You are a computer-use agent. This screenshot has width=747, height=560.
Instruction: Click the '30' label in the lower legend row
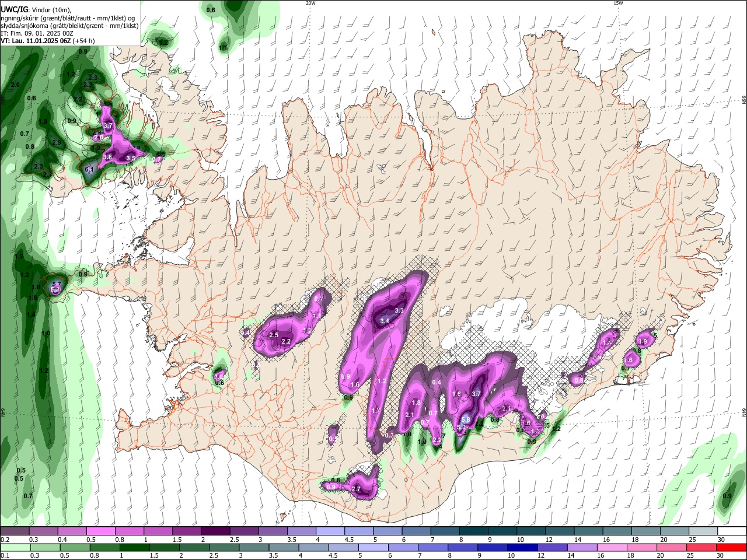tap(720, 555)
